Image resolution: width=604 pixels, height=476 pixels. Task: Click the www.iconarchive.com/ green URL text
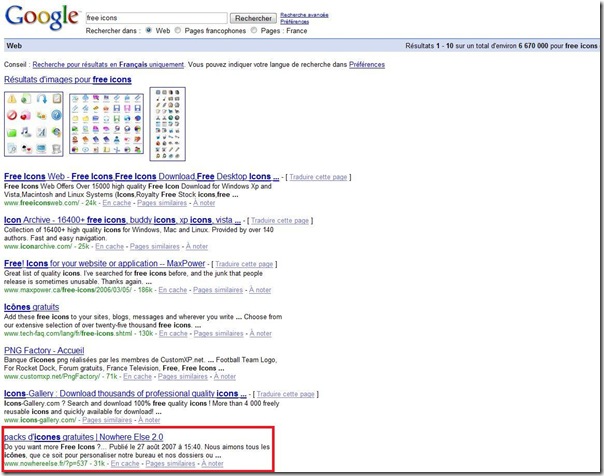[x=38, y=246]
